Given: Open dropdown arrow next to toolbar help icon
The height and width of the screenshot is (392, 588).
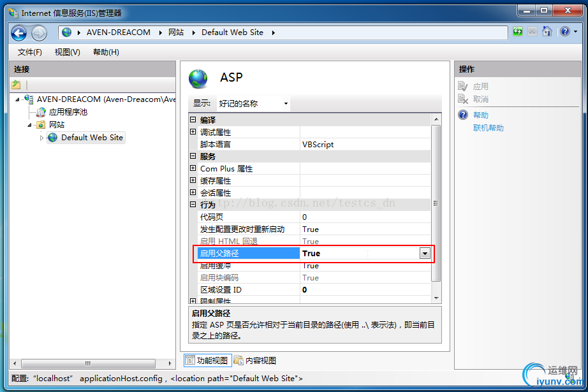Looking at the screenshot, I should coord(576,32).
